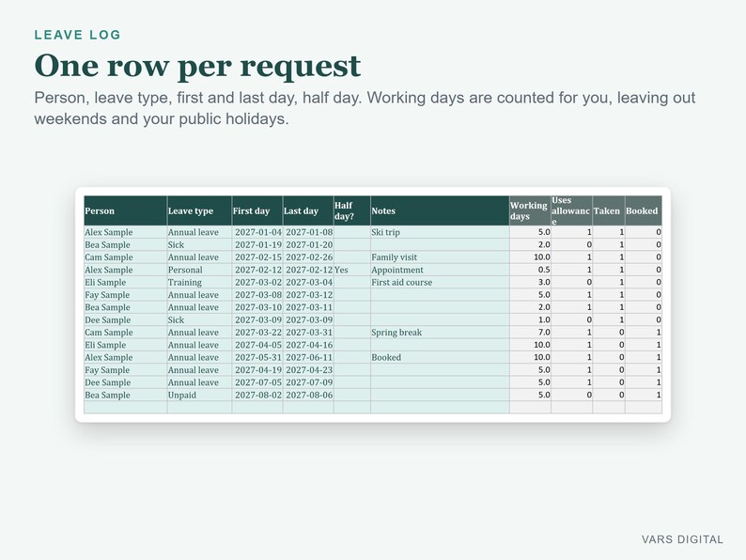Click first day cell '2027-01-04'
The height and width of the screenshot is (560, 746).
click(257, 232)
